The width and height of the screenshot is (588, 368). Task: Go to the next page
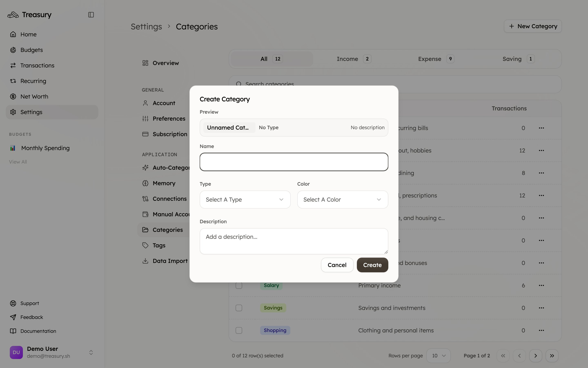pyautogui.click(x=536, y=356)
